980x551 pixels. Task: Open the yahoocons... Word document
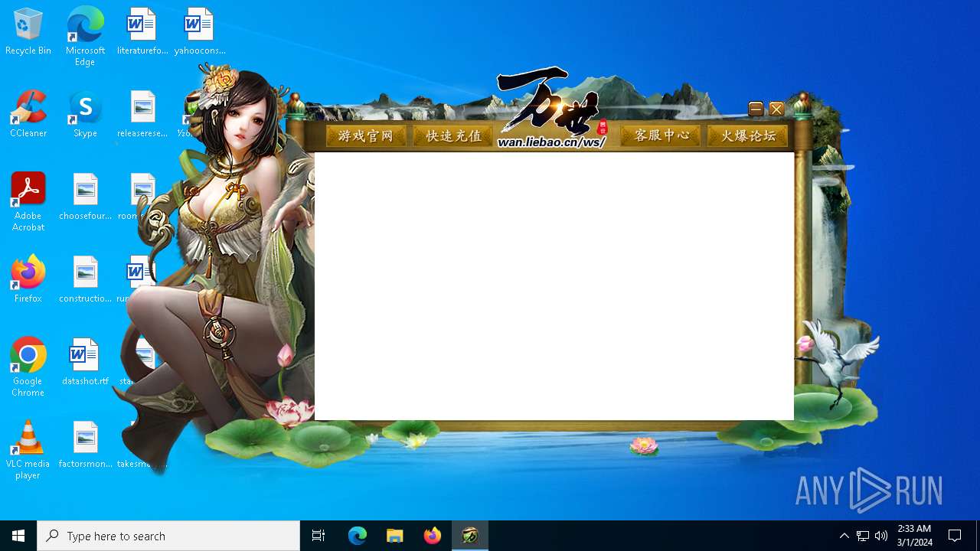(199, 32)
